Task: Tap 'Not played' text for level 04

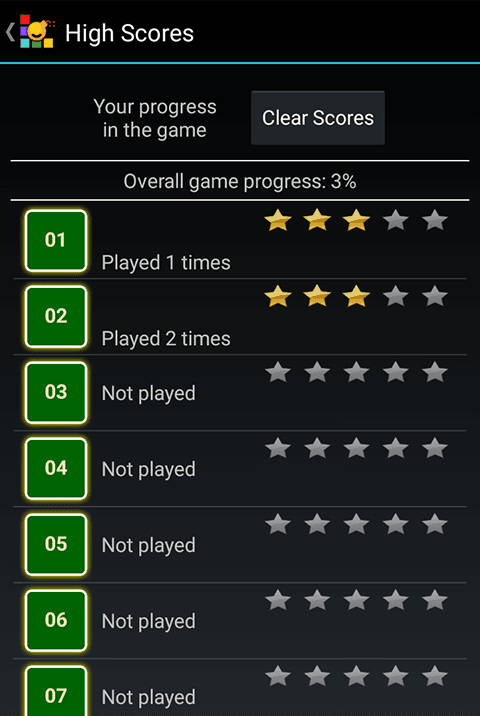Action: click(x=148, y=470)
